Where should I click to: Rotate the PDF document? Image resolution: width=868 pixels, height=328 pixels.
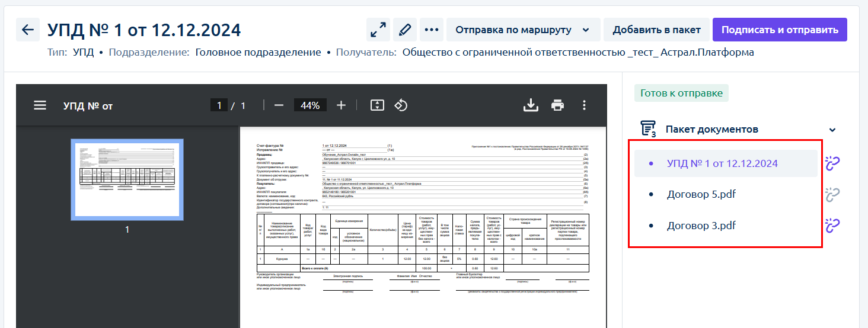click(401, 105)
